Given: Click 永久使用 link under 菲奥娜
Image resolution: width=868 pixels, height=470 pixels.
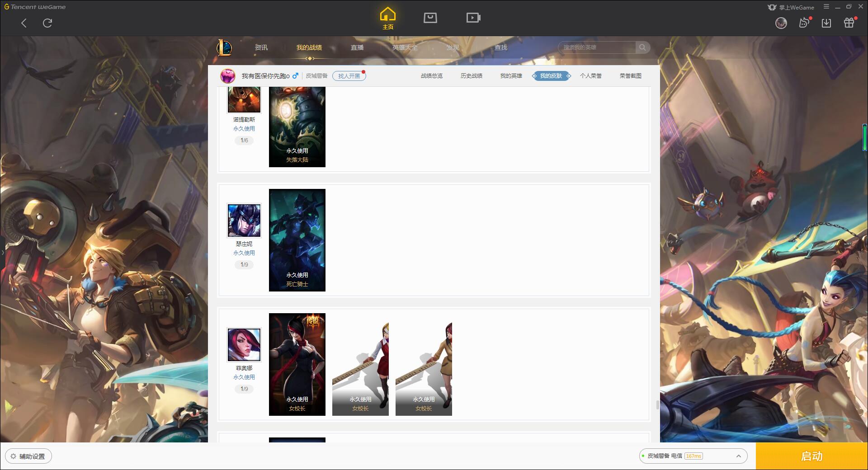Looking at the screenshot, I should 244,377.
